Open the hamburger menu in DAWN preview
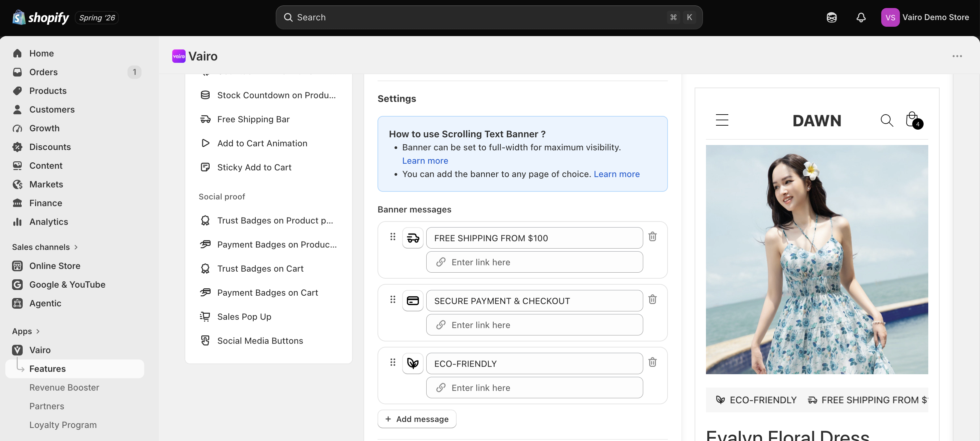Image resolution: width=980 pixels, height=441 pixels. 722,120
